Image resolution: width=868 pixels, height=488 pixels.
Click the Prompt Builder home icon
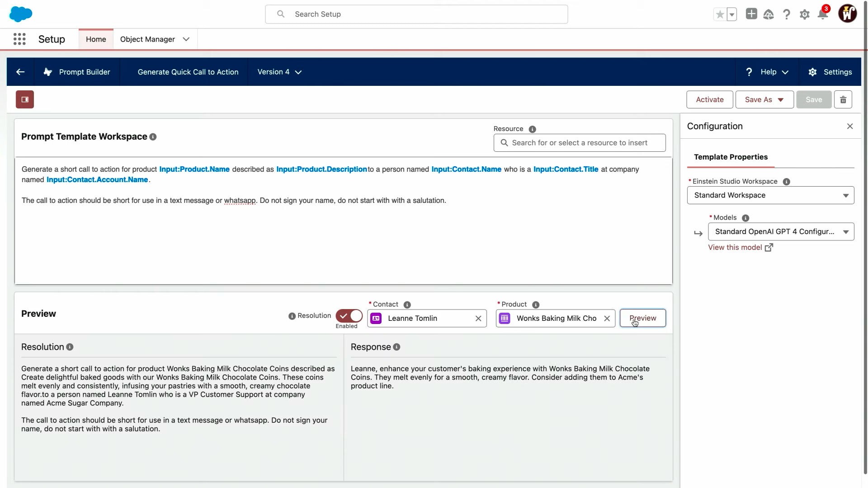(47, 71)
